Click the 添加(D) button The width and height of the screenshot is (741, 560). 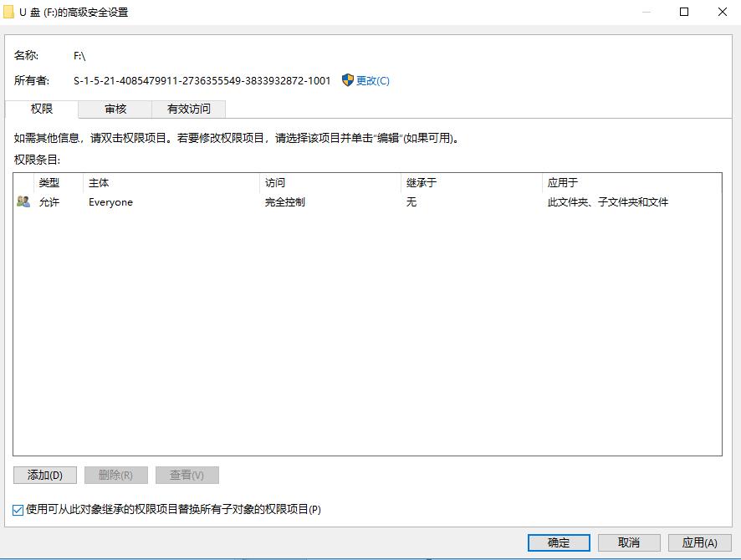click(43, 475)
